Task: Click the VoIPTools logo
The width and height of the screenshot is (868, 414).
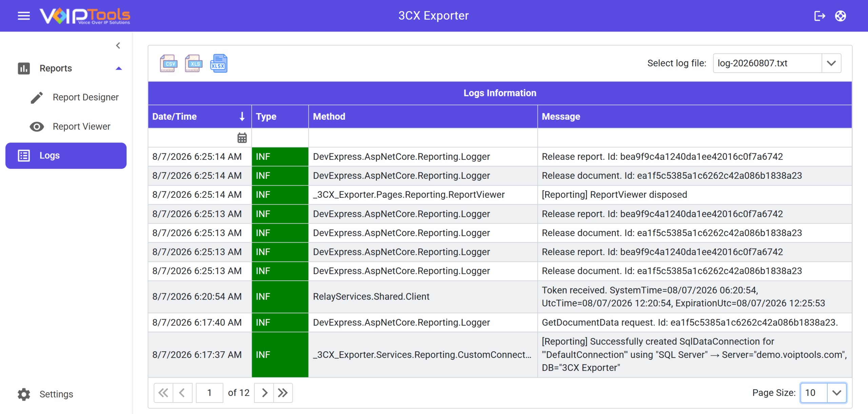Action: click(x=85, y=16)
